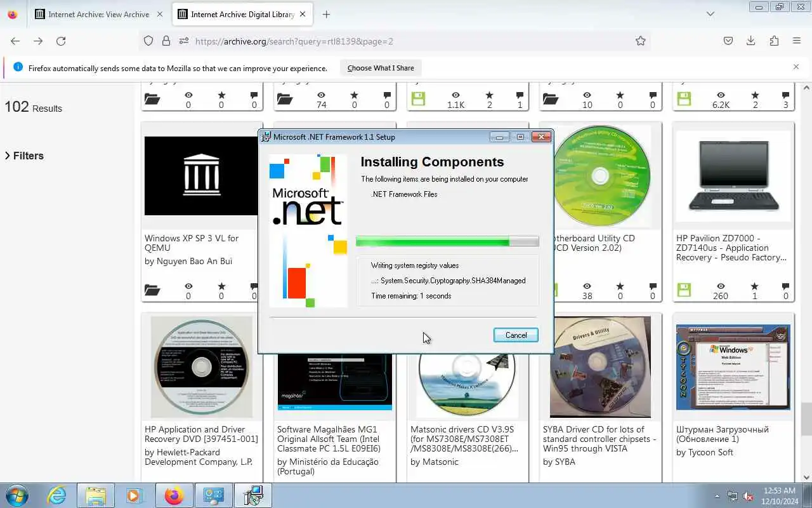The width and height of the screenshot is (812, 508).
Task: Click reviews comment icon on HP Pavilion card
Action: (786, 286)
